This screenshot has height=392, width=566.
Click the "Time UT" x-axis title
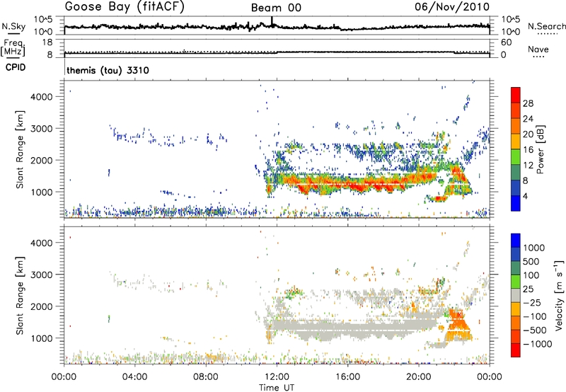277,388
